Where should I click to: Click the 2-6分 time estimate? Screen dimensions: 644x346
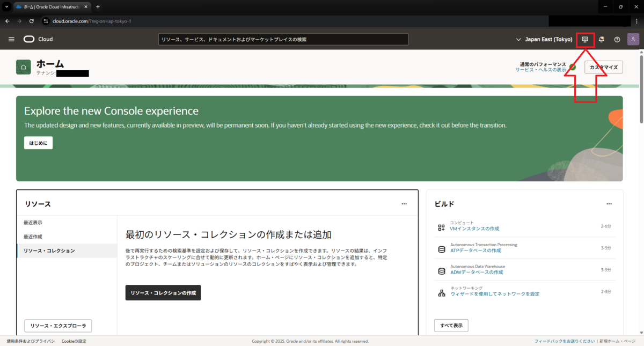[606, 226]
